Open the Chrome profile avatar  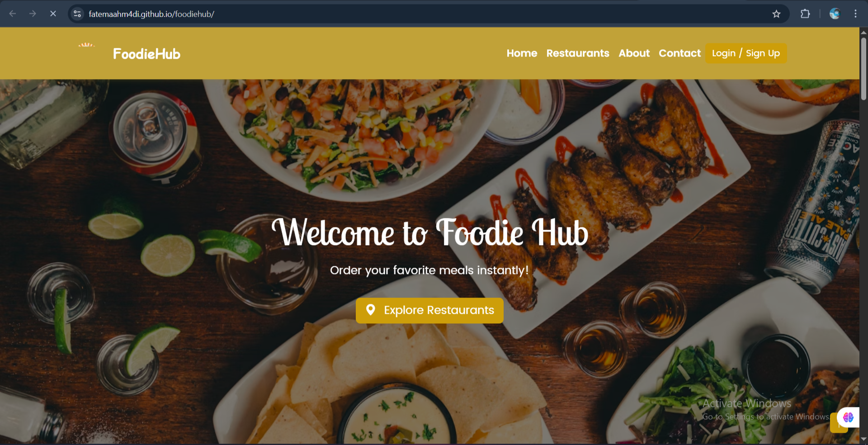click(835, 14)
